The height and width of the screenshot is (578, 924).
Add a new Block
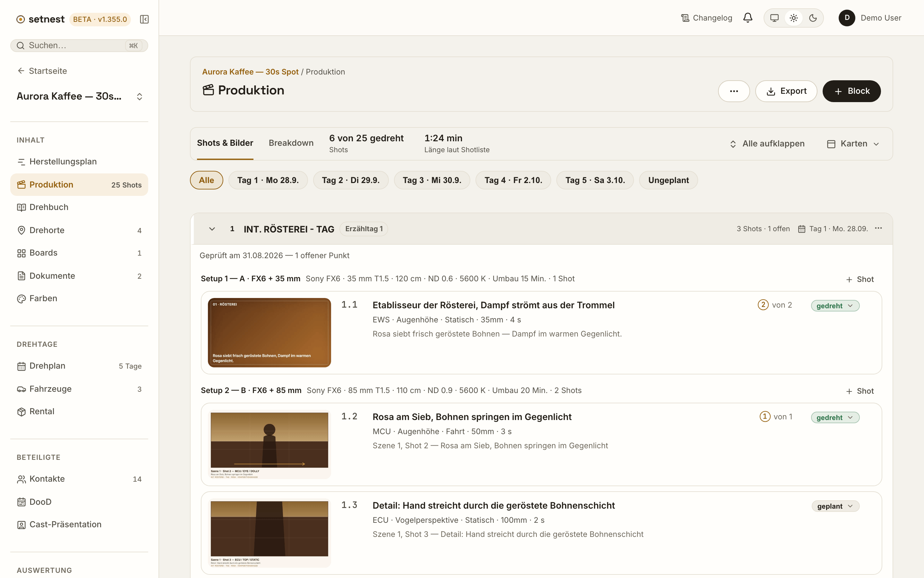851,91
